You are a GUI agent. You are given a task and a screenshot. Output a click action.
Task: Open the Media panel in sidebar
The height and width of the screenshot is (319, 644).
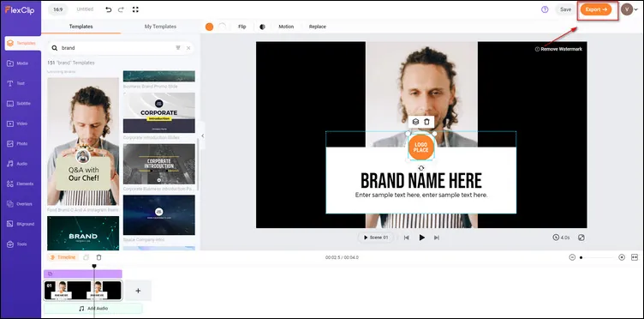coord(18,63)
